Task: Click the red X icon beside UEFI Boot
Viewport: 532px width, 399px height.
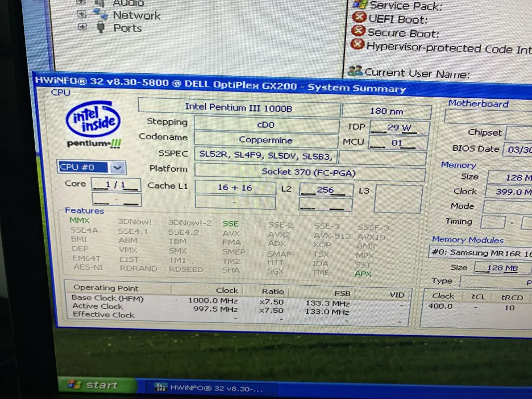Action: [360, 17]
